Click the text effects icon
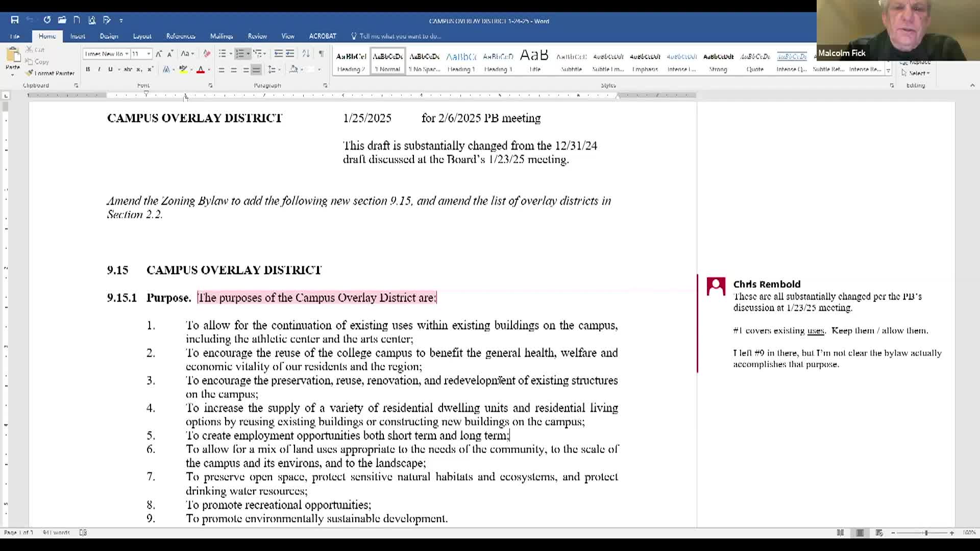The width and height of the screenshot is (980, 551). 166,69
